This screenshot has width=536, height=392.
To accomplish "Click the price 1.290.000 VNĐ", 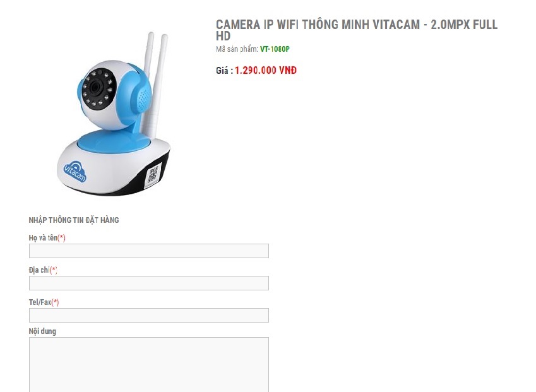I will [x=266, y=71].
